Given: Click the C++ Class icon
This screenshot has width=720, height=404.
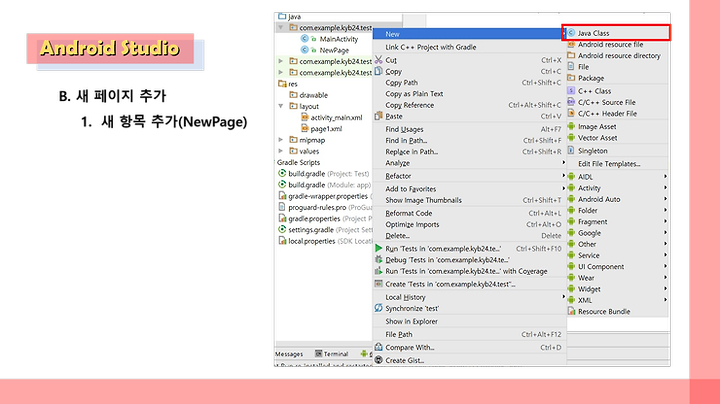Looking at the screenshot, I should [x=571, y=90].
